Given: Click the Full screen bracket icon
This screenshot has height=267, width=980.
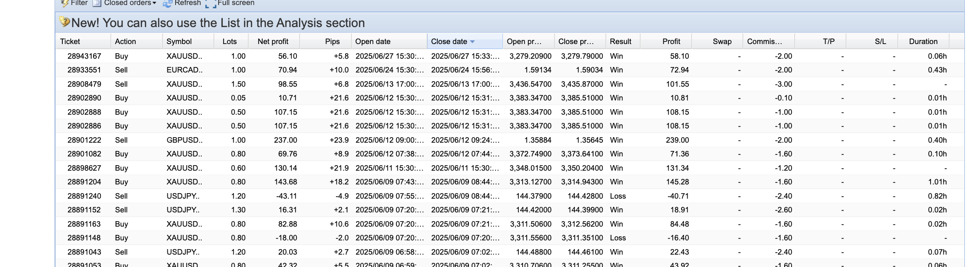Looking at the screenshot, I should [210, 4].
